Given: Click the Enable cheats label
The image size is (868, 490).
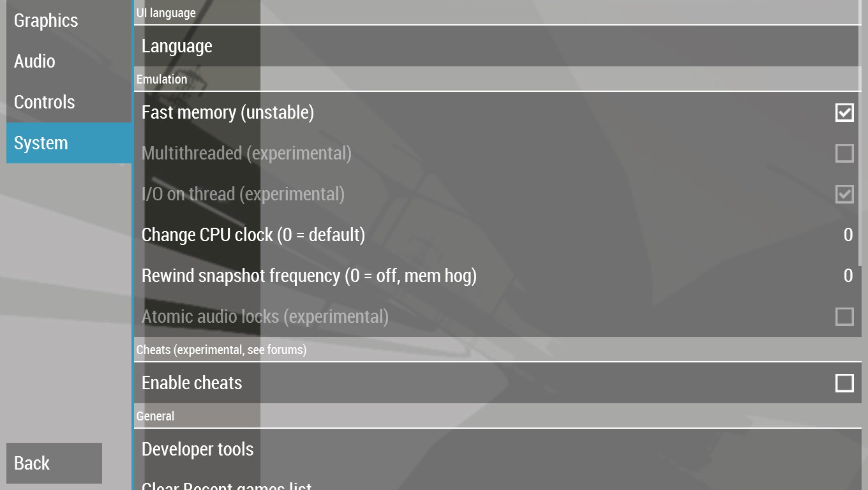Looking at the screenshot, I should (192, 383).
